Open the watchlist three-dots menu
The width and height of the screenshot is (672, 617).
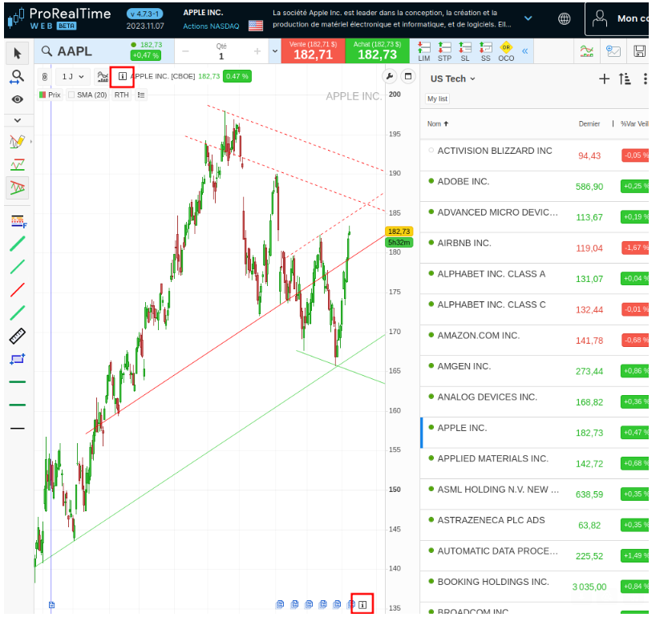[x=645, y=79]
